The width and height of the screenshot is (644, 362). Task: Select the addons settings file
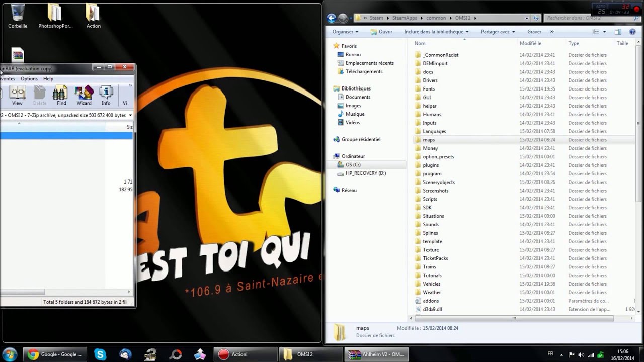523,301
